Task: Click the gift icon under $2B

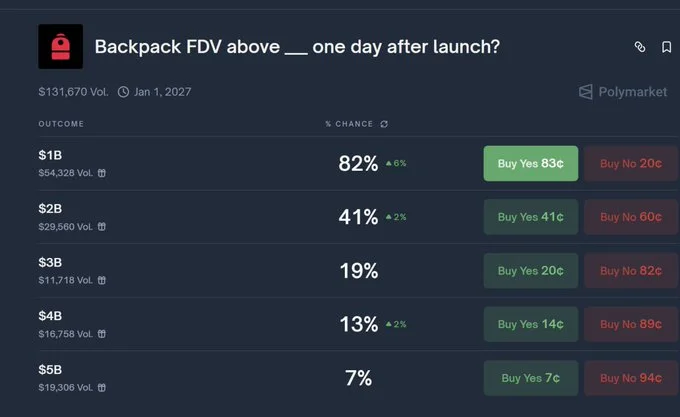Action: [101, 226]
